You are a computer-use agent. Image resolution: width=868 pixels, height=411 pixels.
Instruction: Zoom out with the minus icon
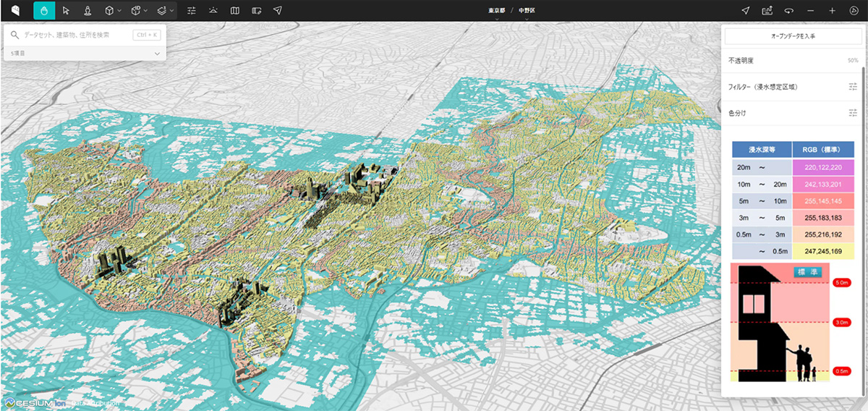(810, 11)
